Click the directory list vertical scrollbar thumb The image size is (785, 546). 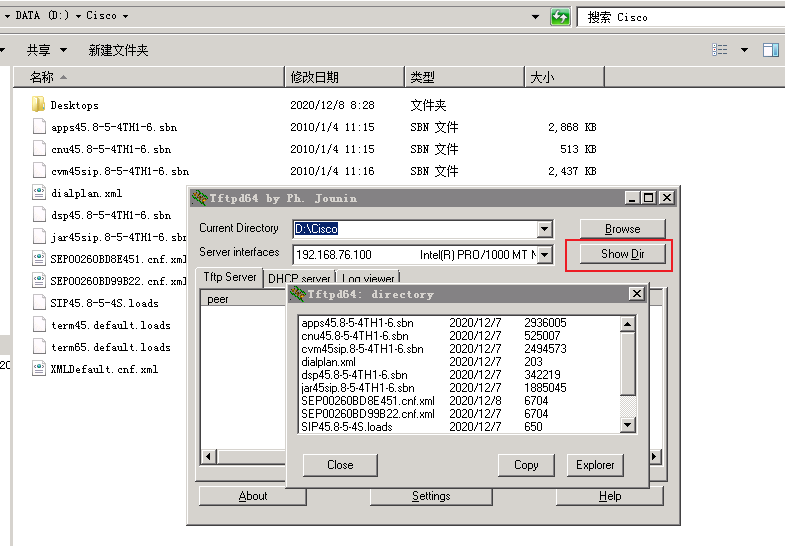click(x=627, y=363)
